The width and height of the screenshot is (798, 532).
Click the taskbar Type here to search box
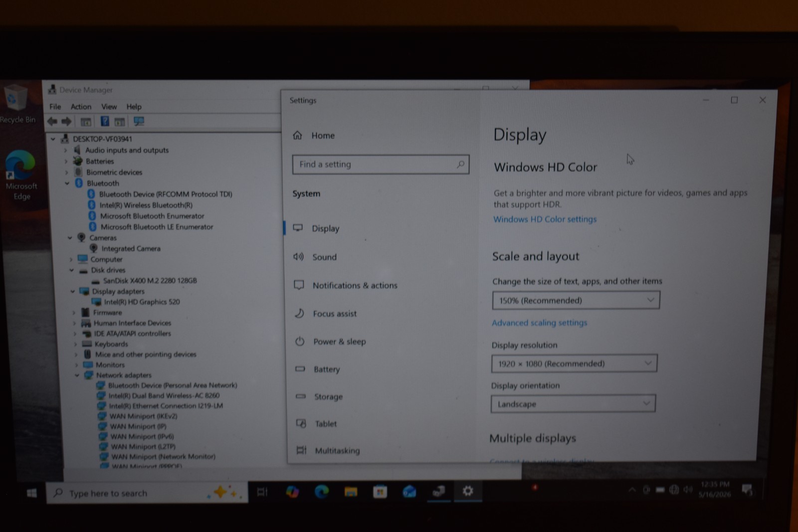147,493
